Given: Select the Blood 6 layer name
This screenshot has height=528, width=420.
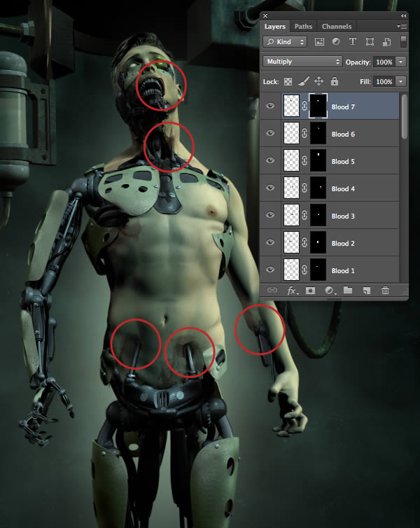Looking at the screenshot, I should (x=343, y=134).
